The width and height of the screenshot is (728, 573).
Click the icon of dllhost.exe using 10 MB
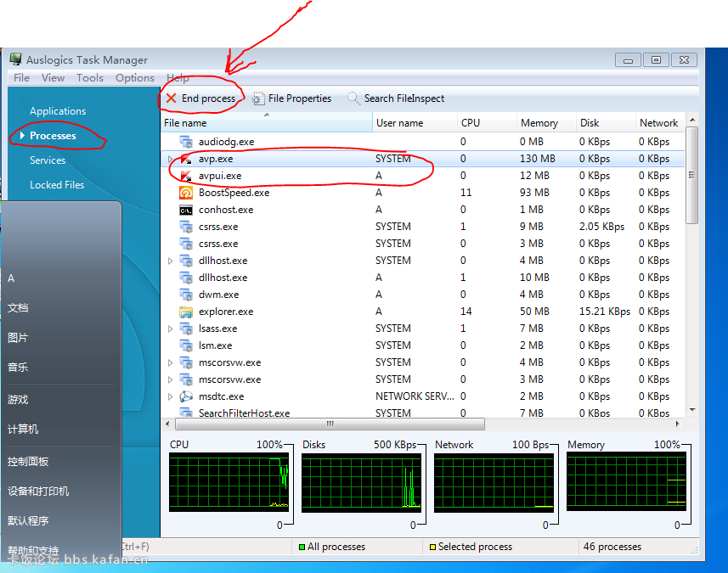[186, 278]
